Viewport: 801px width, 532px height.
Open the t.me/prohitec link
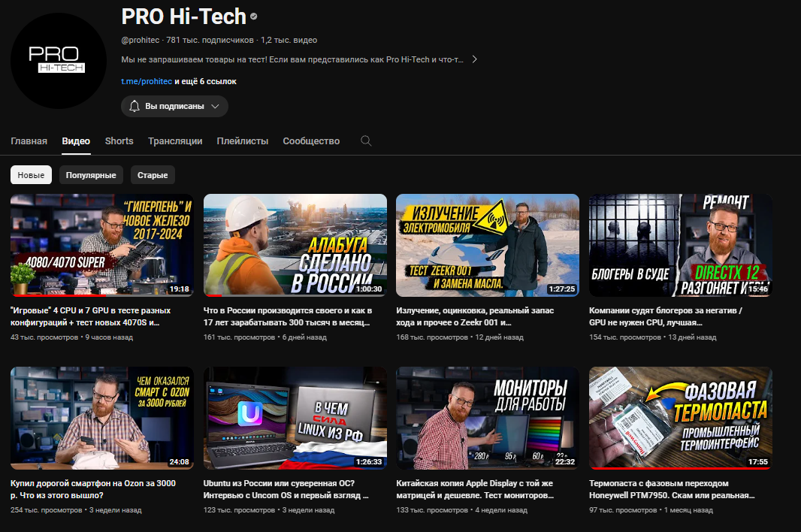(x=147, y=81)
